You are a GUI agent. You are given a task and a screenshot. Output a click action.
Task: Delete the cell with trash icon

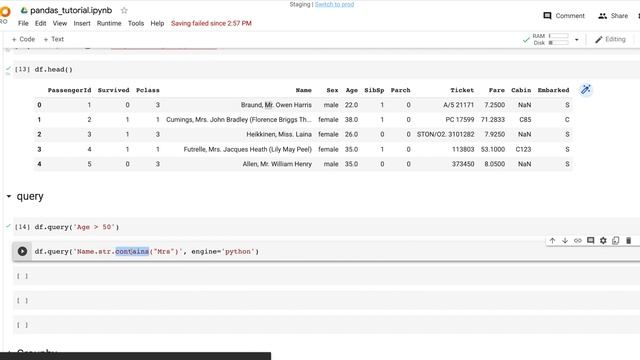pos(629,240)
